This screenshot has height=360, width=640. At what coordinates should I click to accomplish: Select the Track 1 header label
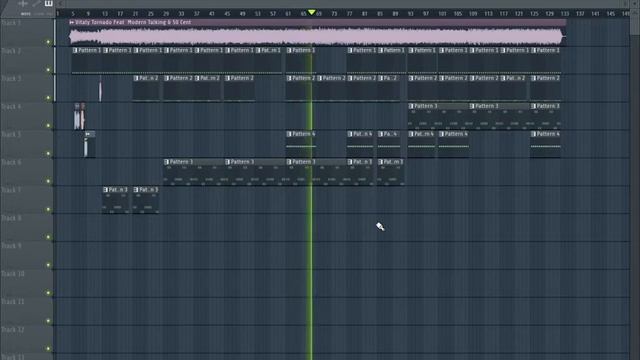11,23
